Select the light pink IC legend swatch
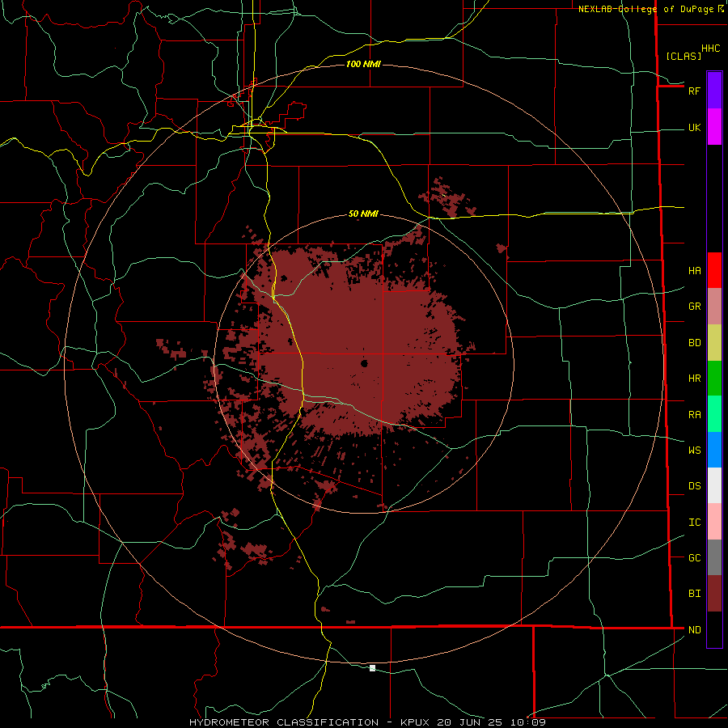This screenshot has width=728, height=728. (714, 522)
